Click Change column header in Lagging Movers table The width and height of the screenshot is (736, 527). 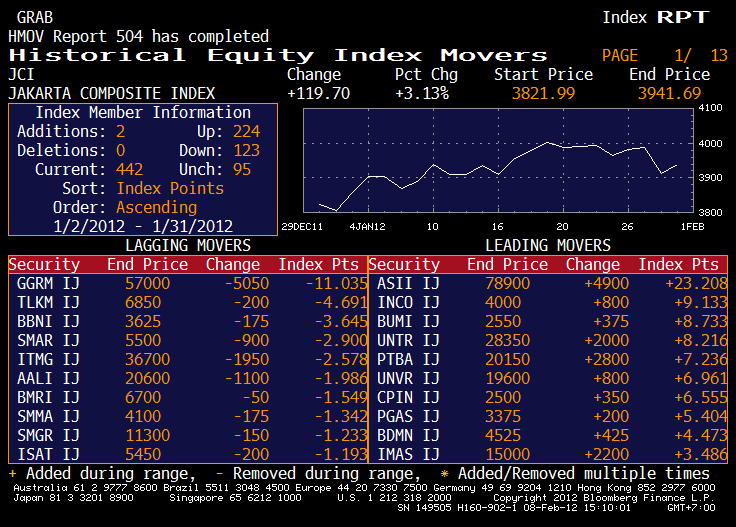click(232, 265)
